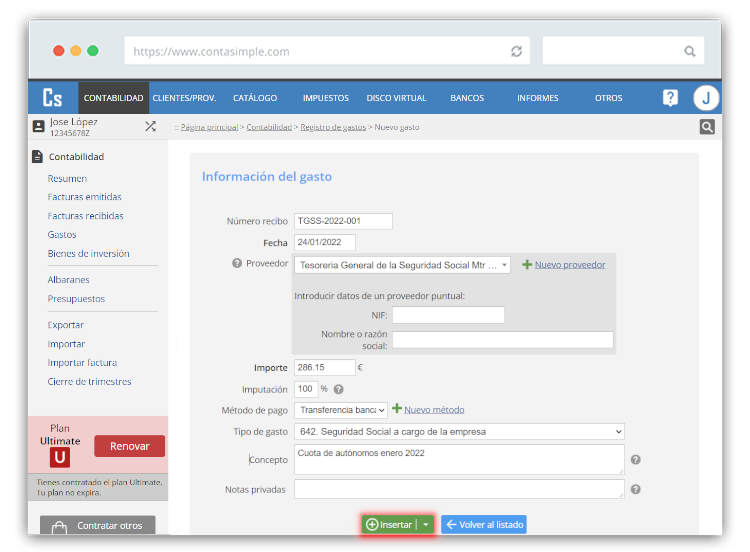750x552 pixels.
Task: Open Importar in the sidebar
Action: pyautogui.click(x=66, y=344)
